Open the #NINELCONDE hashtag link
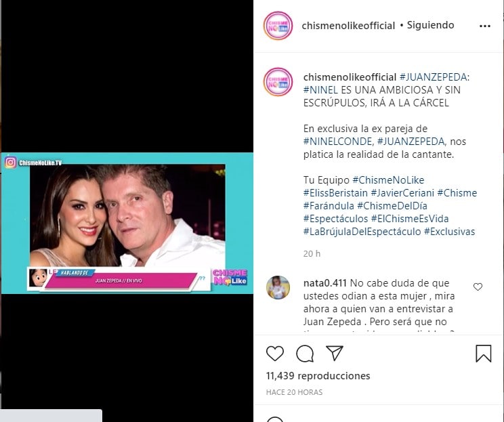 point(339,142)
